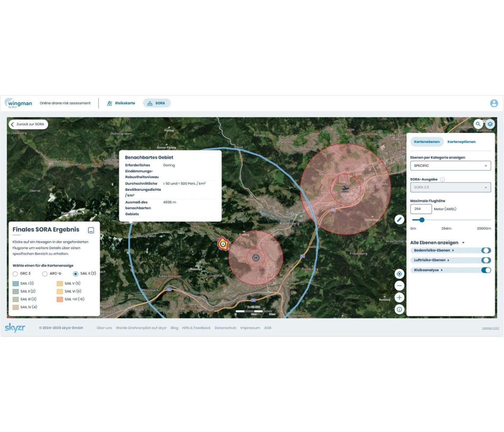Click the pencil edit icon on map
The width and height of the screenshot is (504, 432).
tap(399, 220)
